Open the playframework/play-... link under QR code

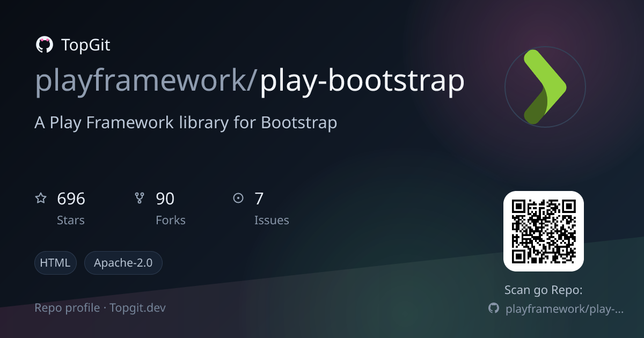click(565, 309)
